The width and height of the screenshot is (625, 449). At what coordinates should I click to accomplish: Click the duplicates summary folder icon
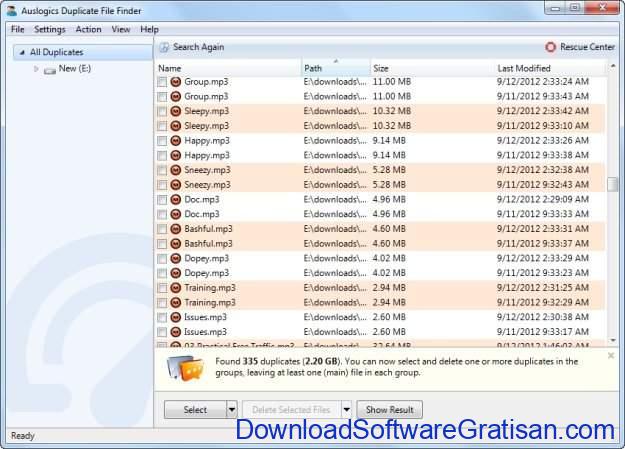coord(185,368)
